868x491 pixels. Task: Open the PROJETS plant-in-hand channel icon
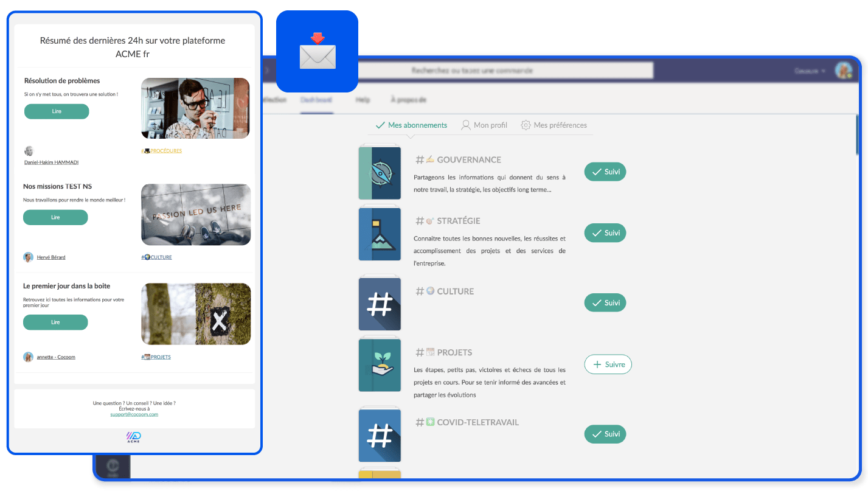point(380,364)
